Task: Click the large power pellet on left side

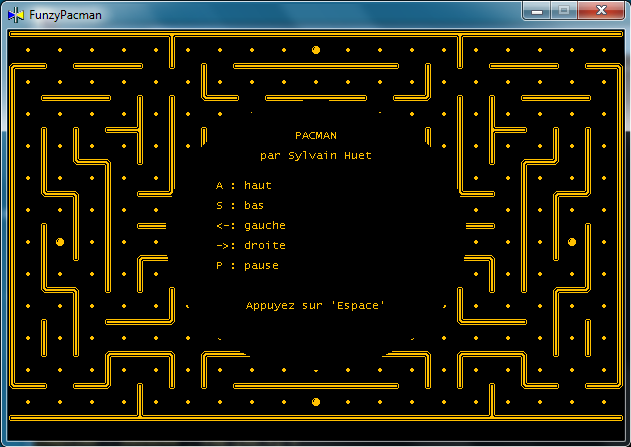Action: pos(60,242)
